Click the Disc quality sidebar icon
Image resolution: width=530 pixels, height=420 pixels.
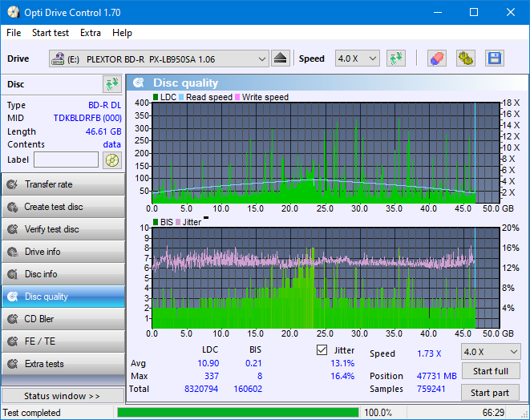pyautogui.click(x=13, y=297)
